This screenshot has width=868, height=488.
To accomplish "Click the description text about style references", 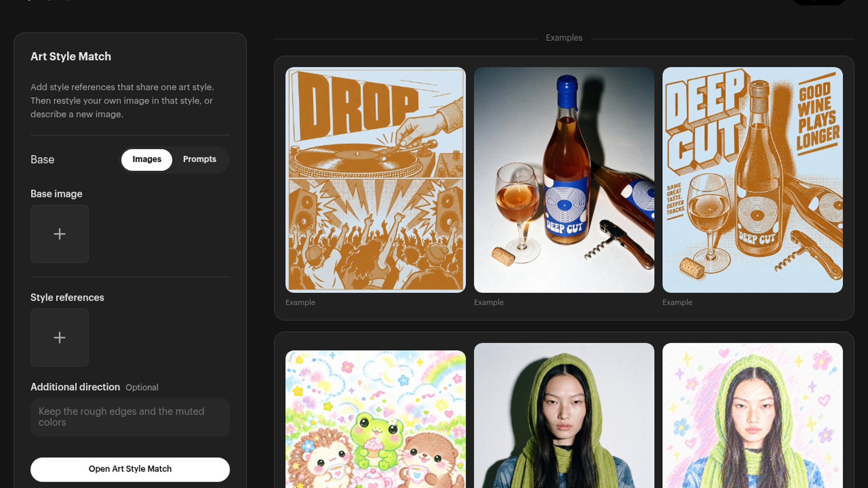I will 122,100.
